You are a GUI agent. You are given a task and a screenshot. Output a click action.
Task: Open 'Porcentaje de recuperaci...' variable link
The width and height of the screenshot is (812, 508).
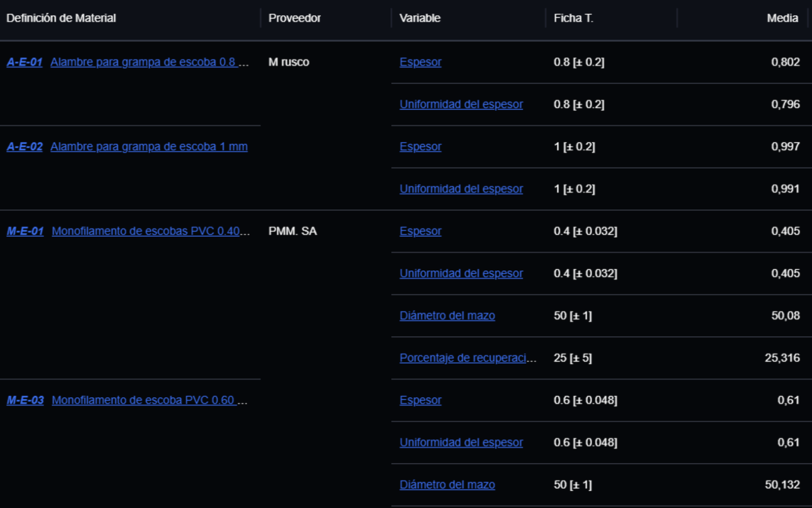[x=468, y=358]
